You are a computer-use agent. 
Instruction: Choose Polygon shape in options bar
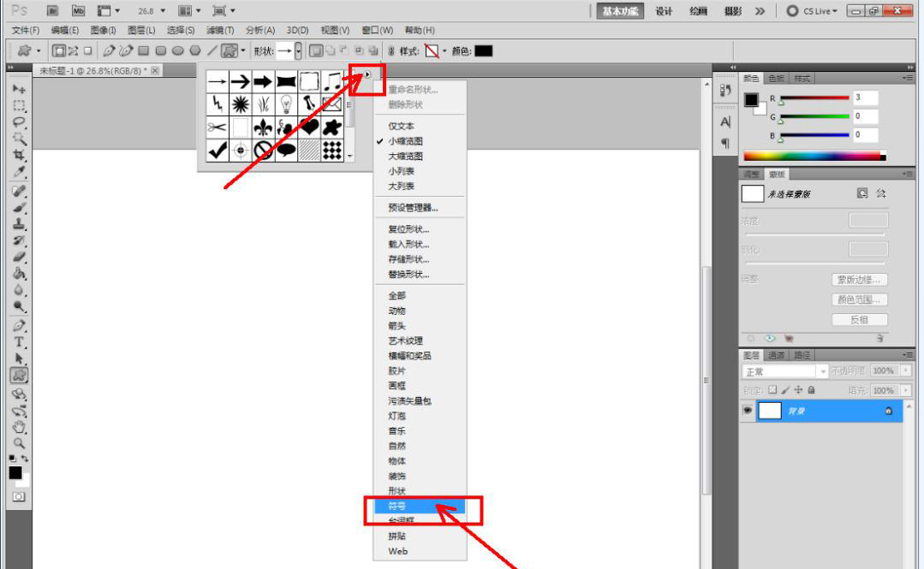click(x=195, y=51)
